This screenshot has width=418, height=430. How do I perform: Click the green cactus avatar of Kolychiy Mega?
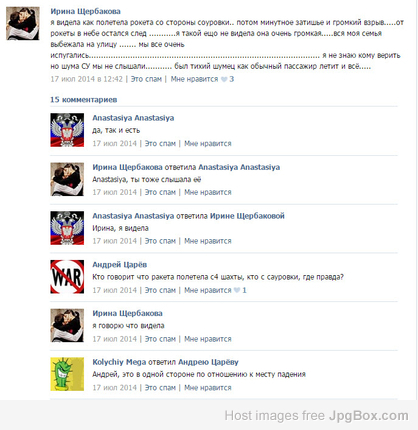tap(67, 374)
